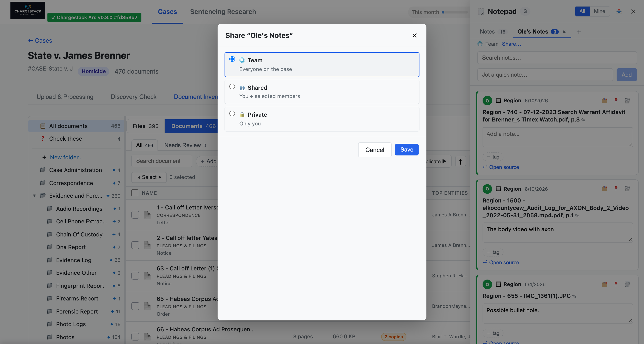The image size is (644, 344).
Task: Click the folder box icon on Search Warrant note
Action: tap(604, 101)
